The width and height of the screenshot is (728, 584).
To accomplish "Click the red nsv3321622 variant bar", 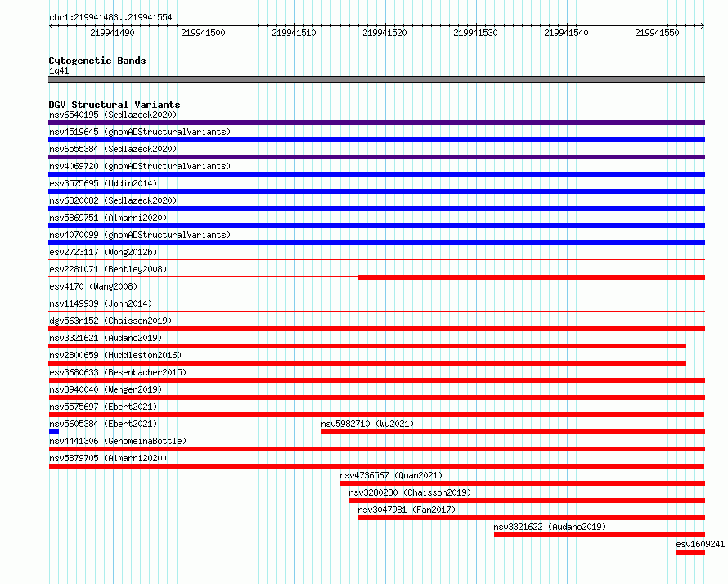I will (600, 535).
